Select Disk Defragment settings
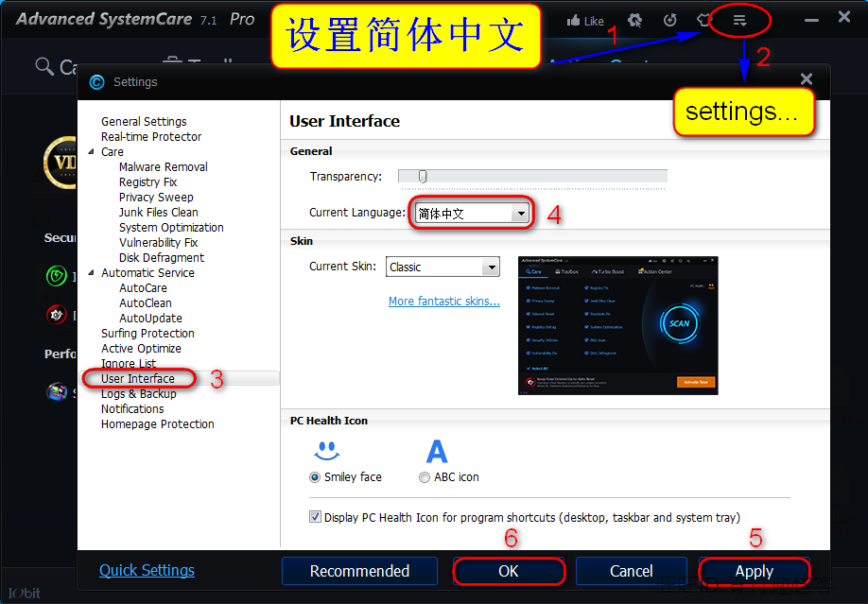This screenshot has width=868, height=604. [162, 257]
